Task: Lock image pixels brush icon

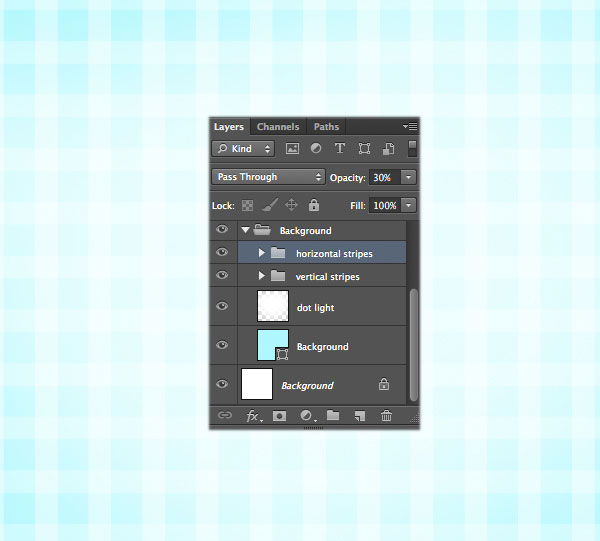Action: click(269, 205)
